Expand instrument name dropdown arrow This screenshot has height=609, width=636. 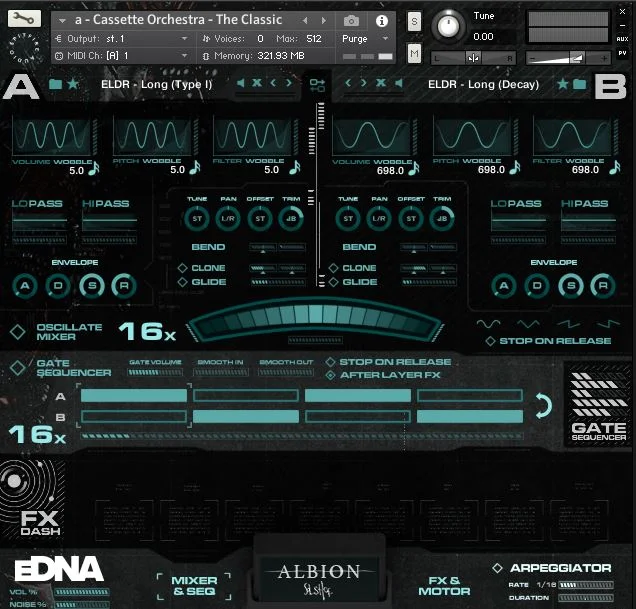coord(62,20)
